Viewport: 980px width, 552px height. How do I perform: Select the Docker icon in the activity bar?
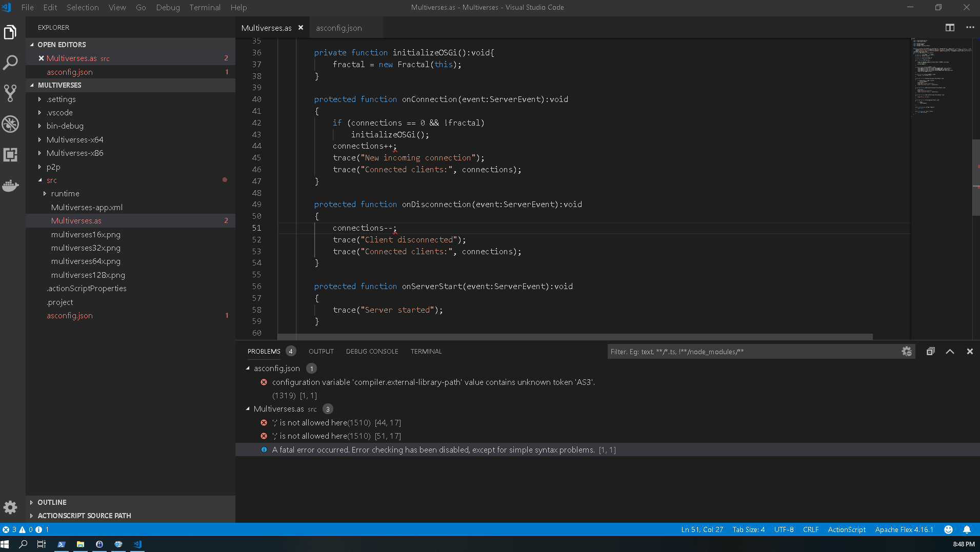10,186
